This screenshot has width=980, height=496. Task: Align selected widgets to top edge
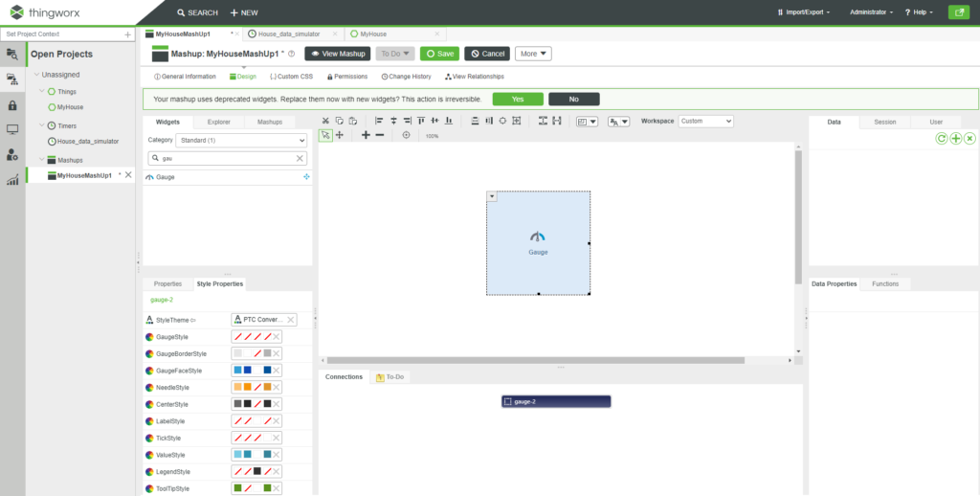point(421,121)
